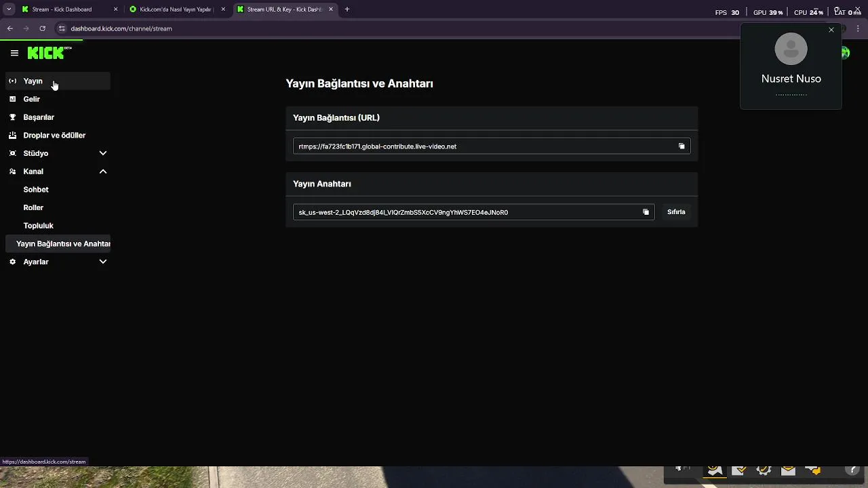
Task: Click the 'Yayın Anahtarı' section label
Action: tap(322, 184)
